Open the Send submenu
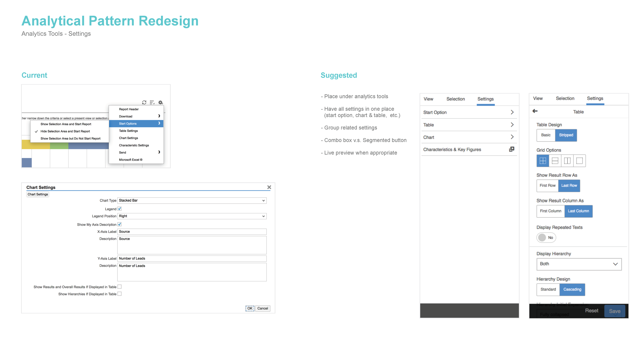 tap(136, 152)
